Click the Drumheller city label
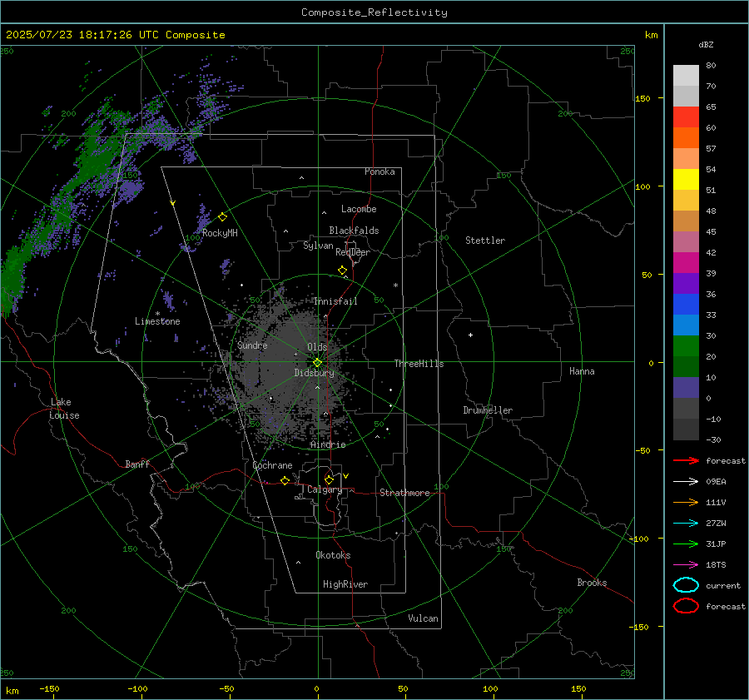The image size is (749, 700). tap(488, 410)
